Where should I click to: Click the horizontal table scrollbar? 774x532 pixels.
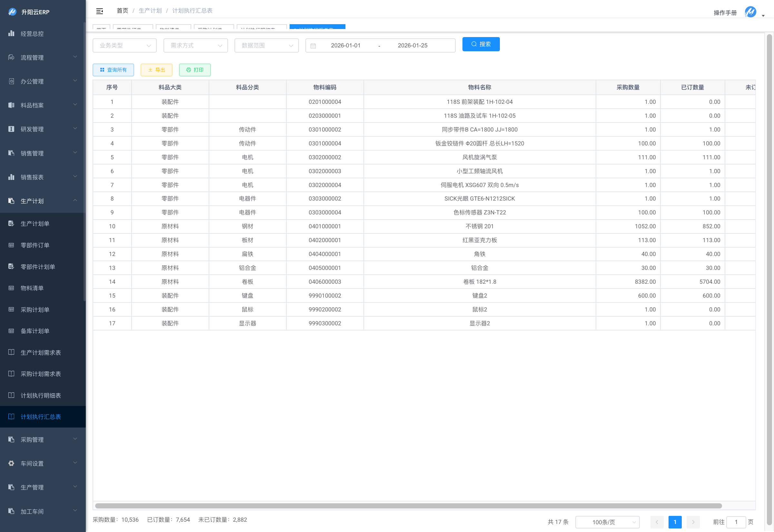pos(408,506)
